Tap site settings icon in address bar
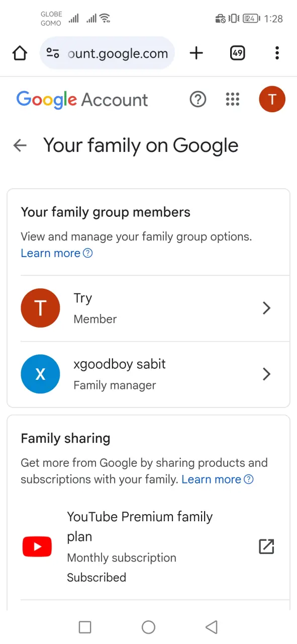297x644 pixels. tap(52, 53)
